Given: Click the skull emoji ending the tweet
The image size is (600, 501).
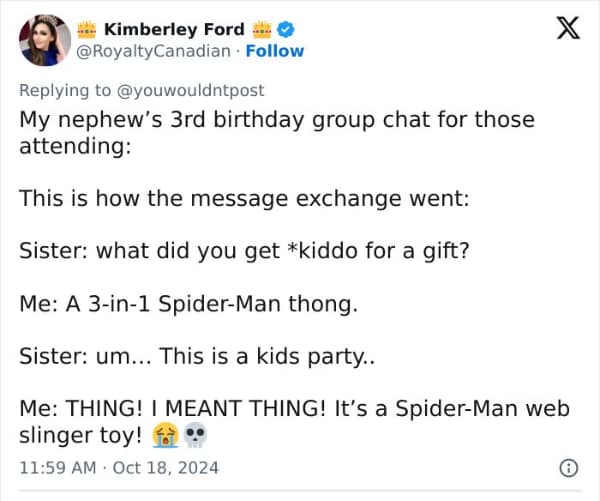Looking at the screenshot, I should 193,436.
